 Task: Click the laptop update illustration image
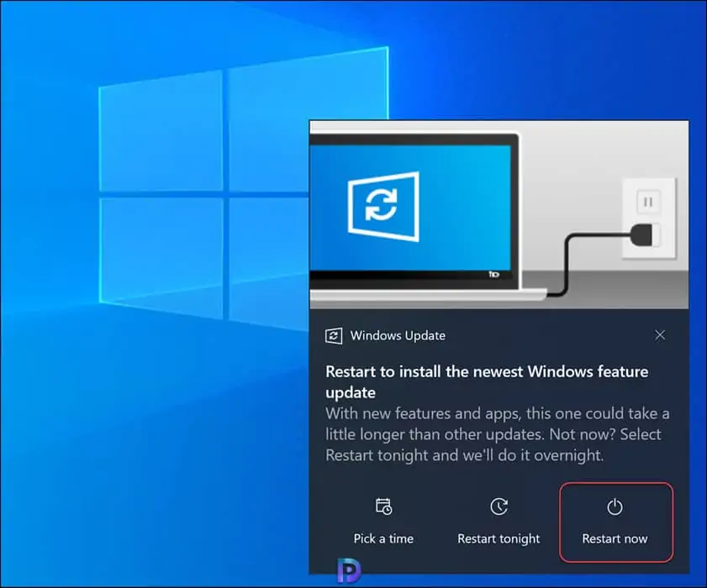coord(499,214)
